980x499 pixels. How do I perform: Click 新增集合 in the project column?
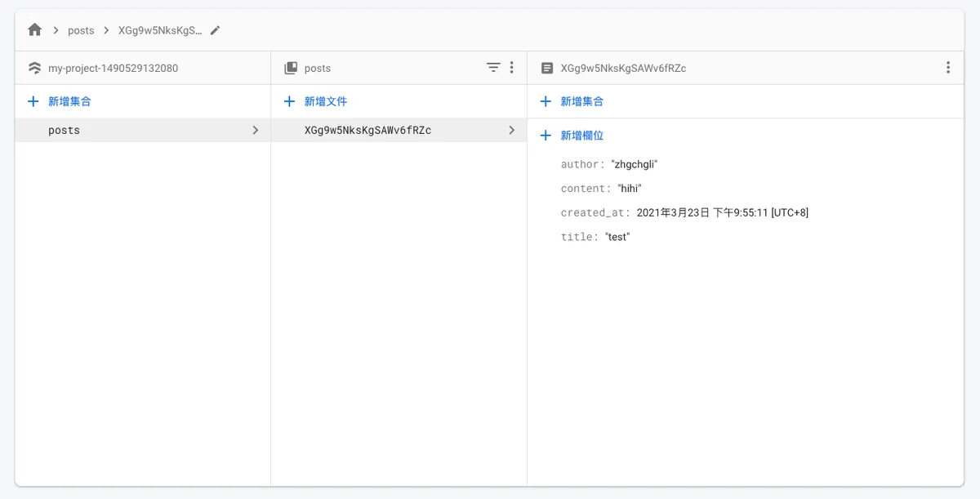click(69, 101)
